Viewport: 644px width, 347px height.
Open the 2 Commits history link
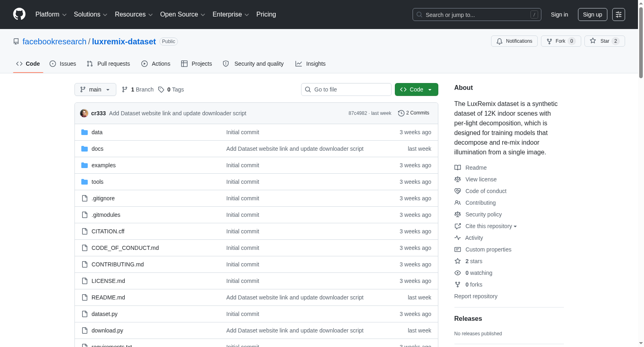click(414, 113)
